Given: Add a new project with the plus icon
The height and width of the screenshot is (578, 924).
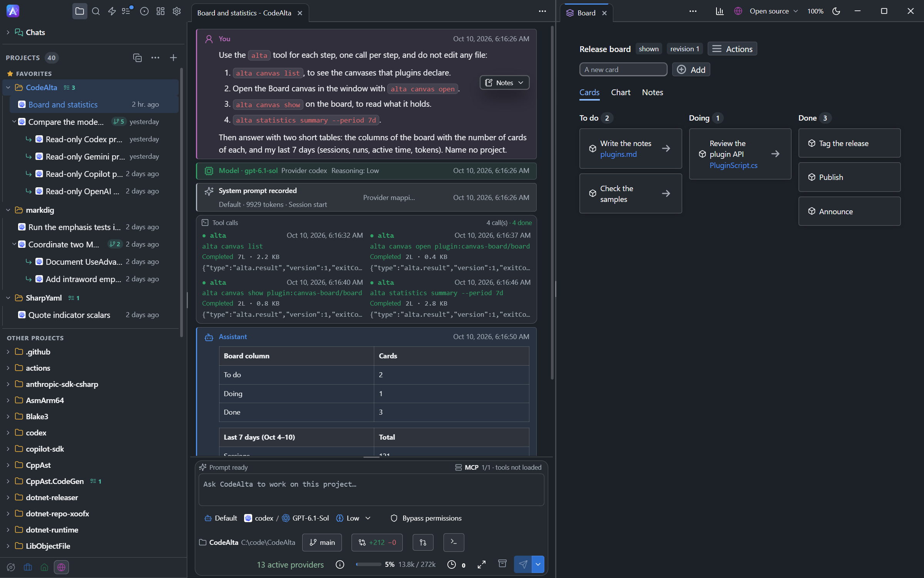Looking at the screenshot, I should [173, 58].
